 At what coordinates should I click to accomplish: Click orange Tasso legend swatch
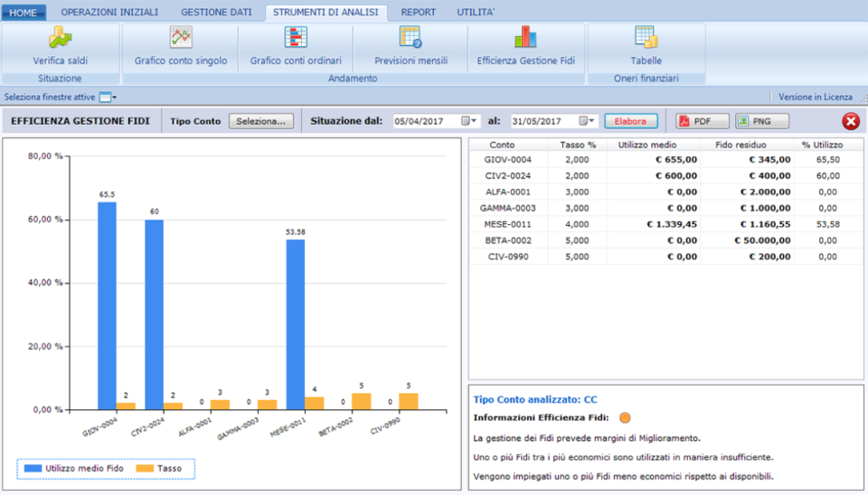(x=146, y=468)
